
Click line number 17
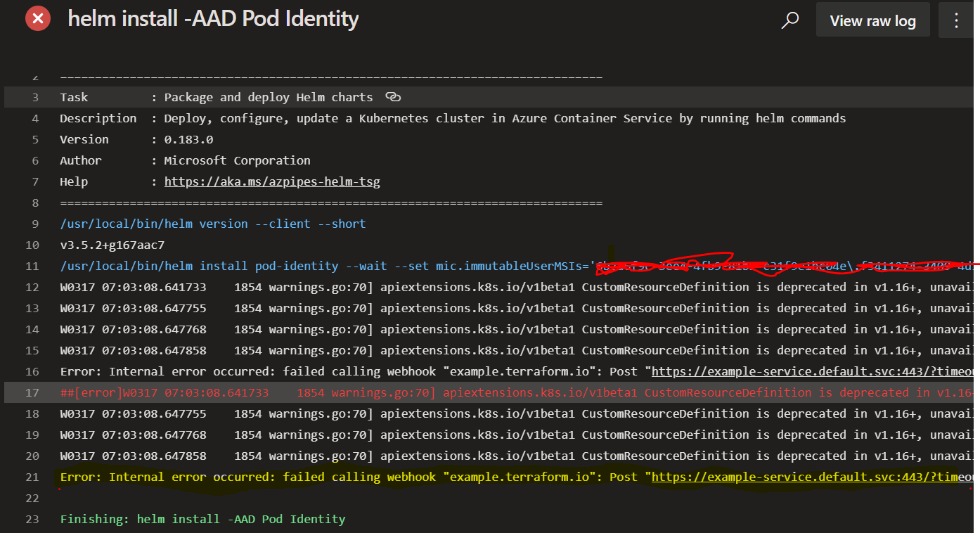(32, 392)
